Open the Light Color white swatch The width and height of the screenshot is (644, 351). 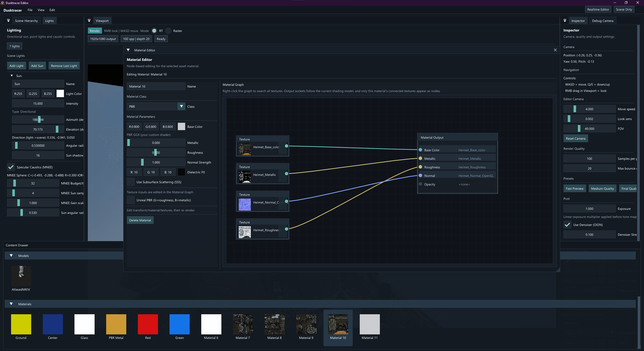click(x=60, y=94)
